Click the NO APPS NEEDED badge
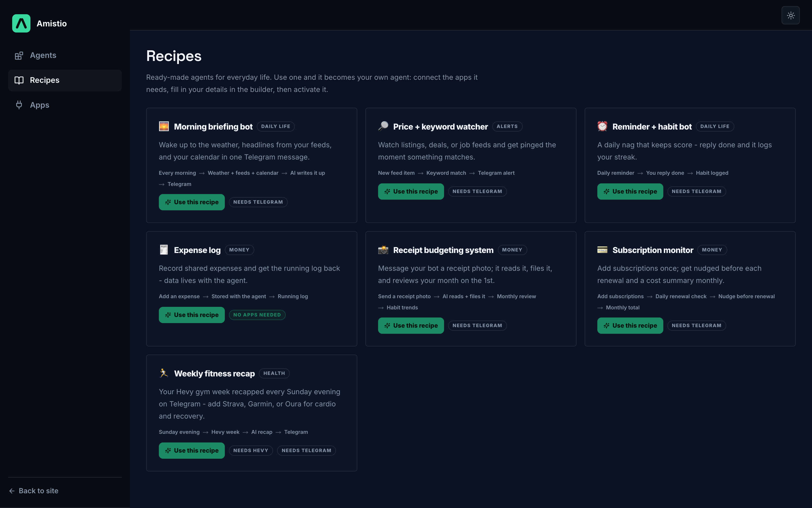 [257, 315]
